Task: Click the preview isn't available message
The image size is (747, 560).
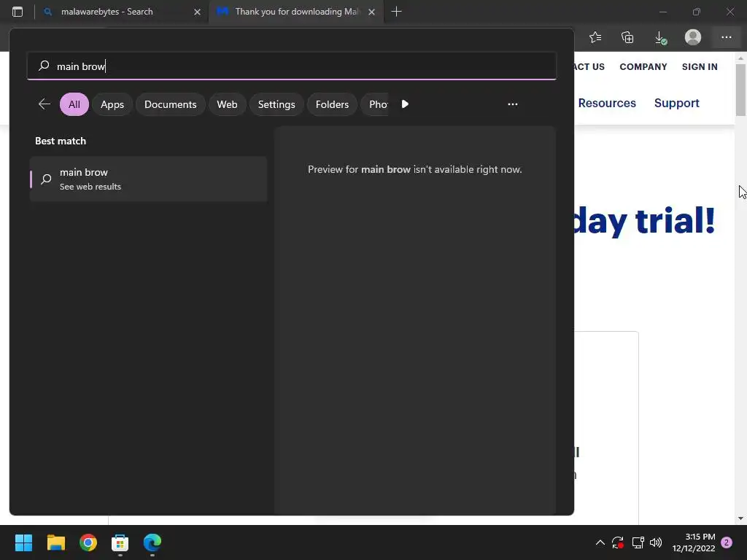Action: (x=414, y=169)
